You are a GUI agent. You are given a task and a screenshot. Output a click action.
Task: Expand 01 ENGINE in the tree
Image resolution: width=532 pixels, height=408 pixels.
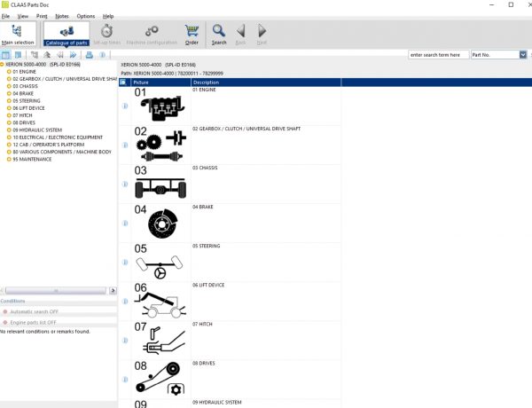(x=9, y=72)
